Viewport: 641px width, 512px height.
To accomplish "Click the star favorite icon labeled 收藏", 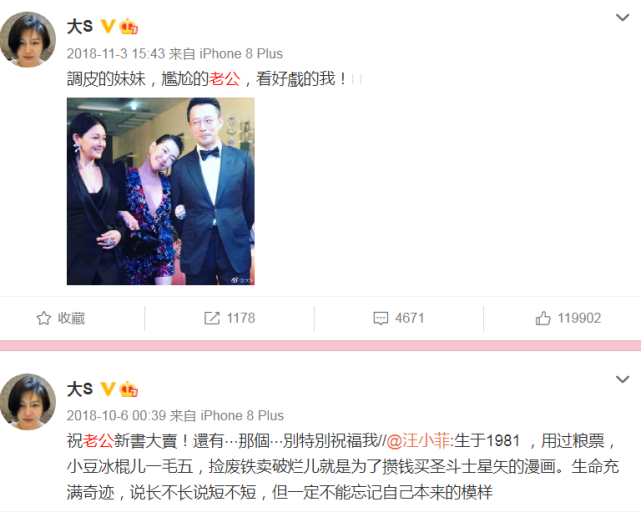I will (44, 318).
